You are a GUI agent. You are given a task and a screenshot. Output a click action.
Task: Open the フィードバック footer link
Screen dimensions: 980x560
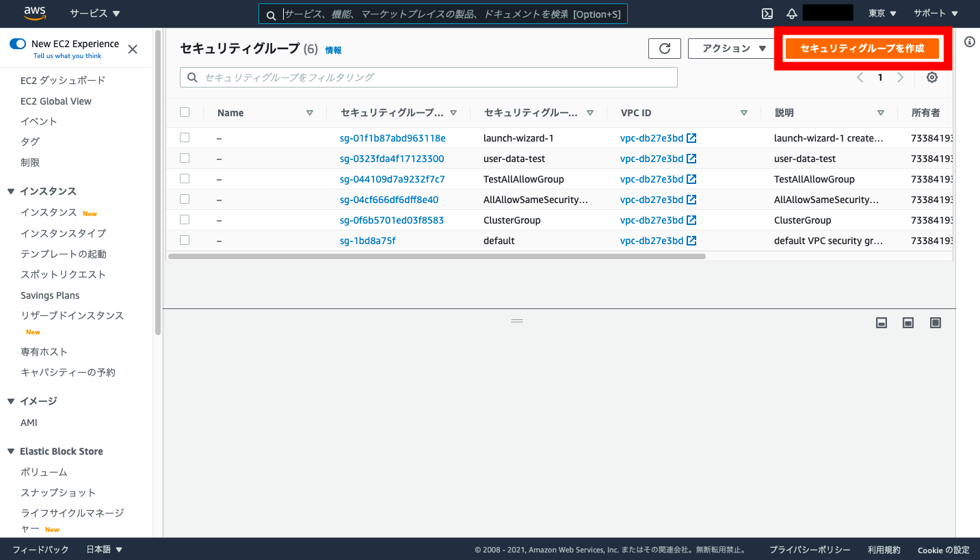[x=40, y=549]
